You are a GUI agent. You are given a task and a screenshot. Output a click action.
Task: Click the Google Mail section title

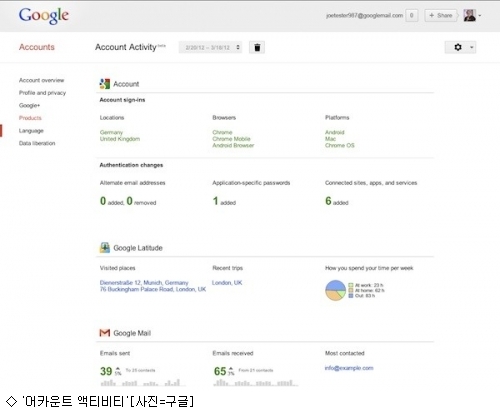click(132, 333)
